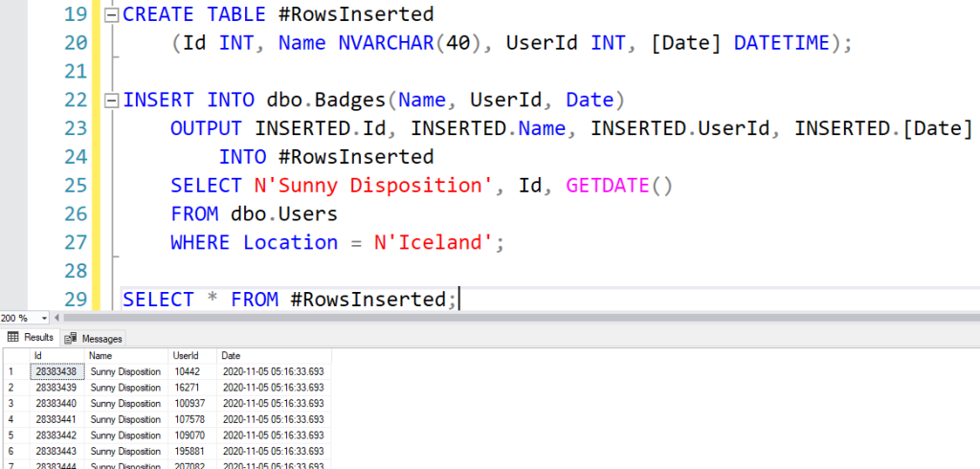Click the UserId column header
This screenshot has width=980, height=469.
[x=186, y=355]
